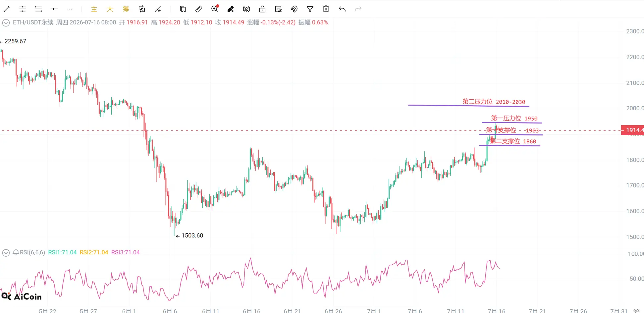Click the 1503.60 low price marker

point(192,235)
